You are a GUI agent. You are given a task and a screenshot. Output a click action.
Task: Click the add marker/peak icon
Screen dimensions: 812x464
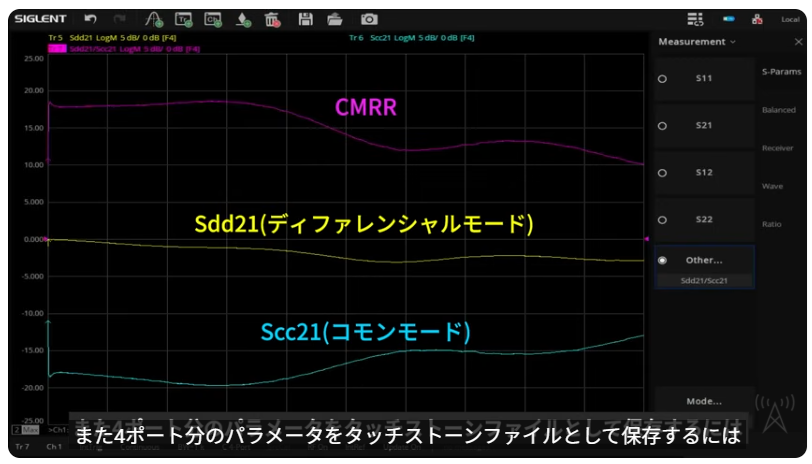153,19
